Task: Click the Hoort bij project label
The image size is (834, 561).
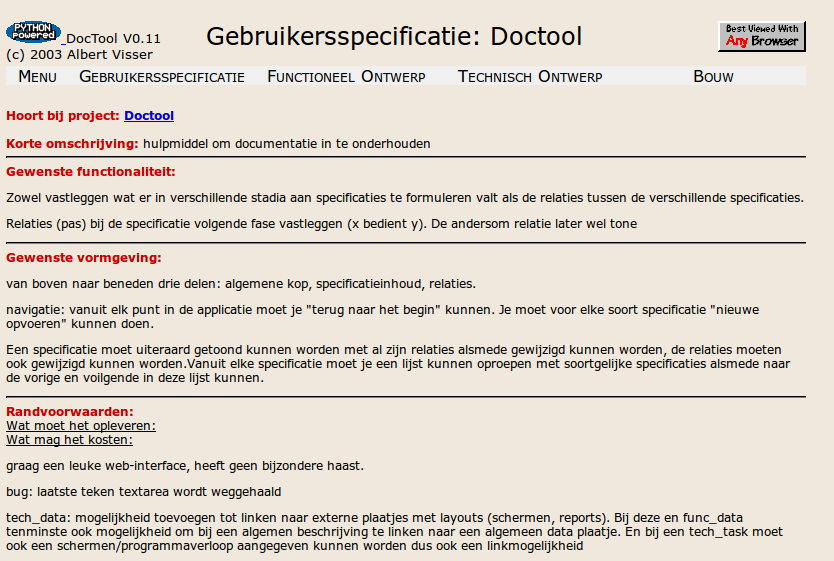Action: (x=63, y=116)
